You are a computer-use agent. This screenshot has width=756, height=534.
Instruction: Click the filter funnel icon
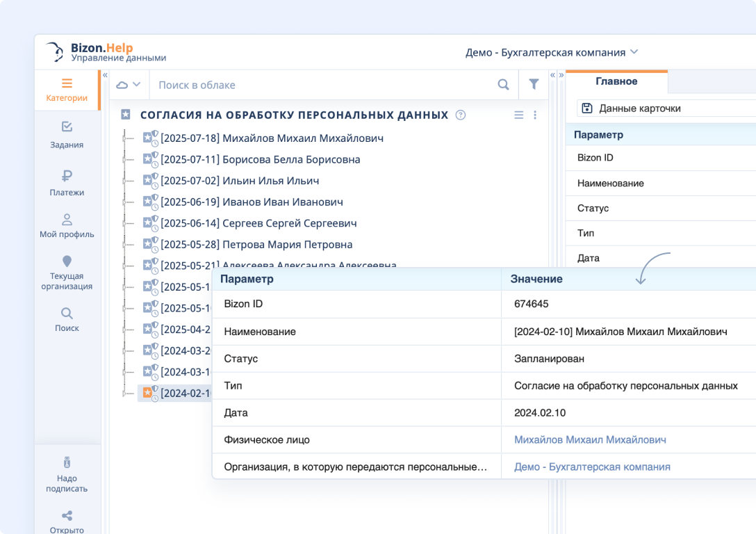click(534, 84)
